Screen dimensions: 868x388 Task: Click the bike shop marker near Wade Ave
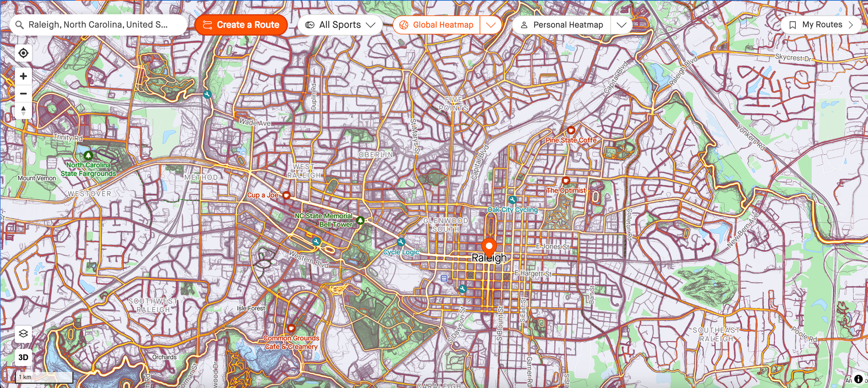pyautogui.click(x=207, y=94)
